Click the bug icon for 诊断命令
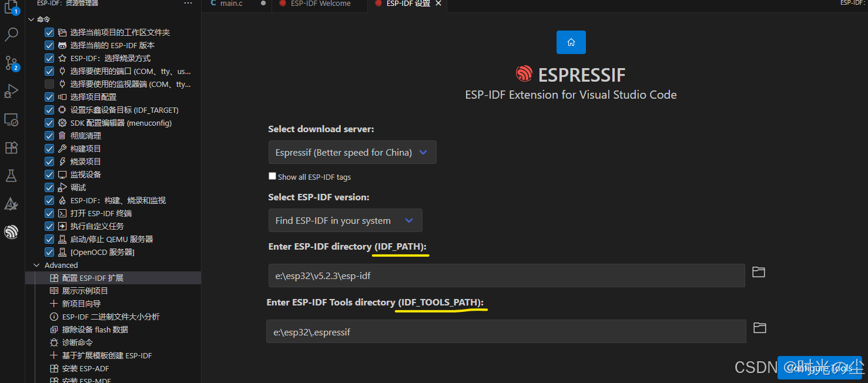Image resolution: width=868 pixels, height=383 pixels. [x=54, y=342]
